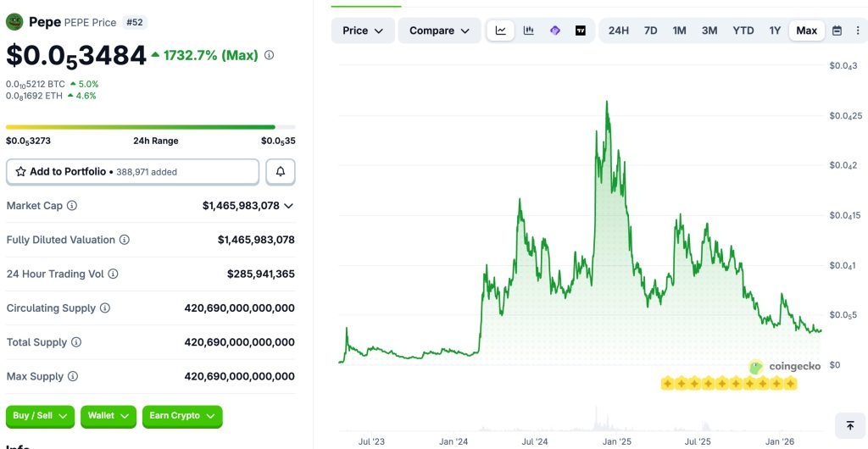This screenshot has width=868, height=449.
Task: Switch to candlestick chart icon
Action: coord(529,31)
